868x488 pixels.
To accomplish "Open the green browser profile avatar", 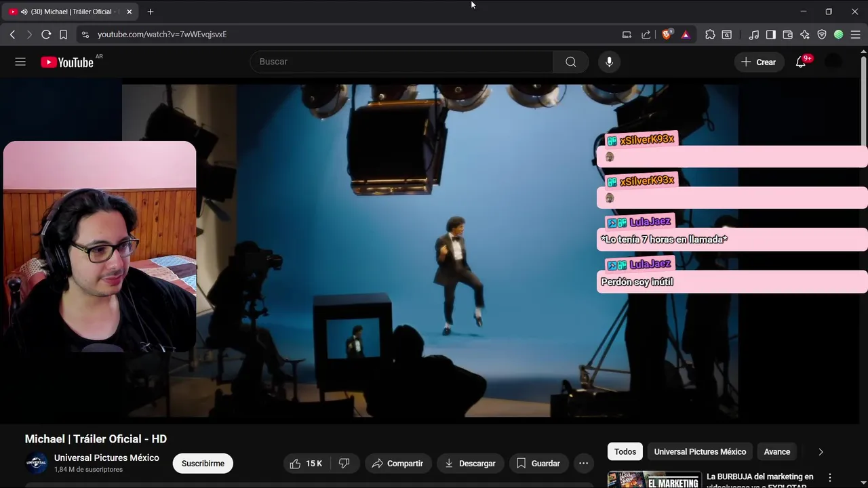I will (839, 34).
